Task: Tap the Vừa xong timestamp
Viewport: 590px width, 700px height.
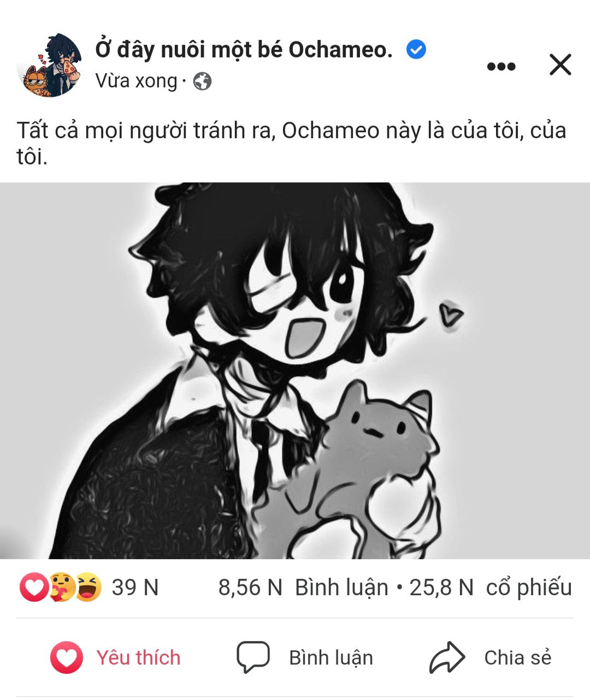Action: click(x=137, y=81)
